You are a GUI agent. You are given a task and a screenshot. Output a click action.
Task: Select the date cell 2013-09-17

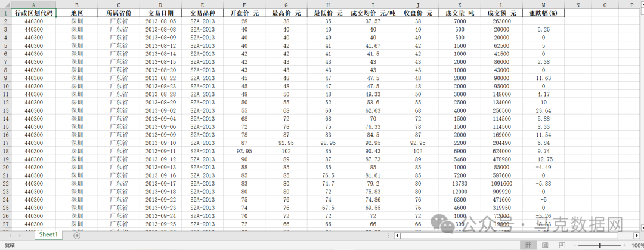point(160,183)
